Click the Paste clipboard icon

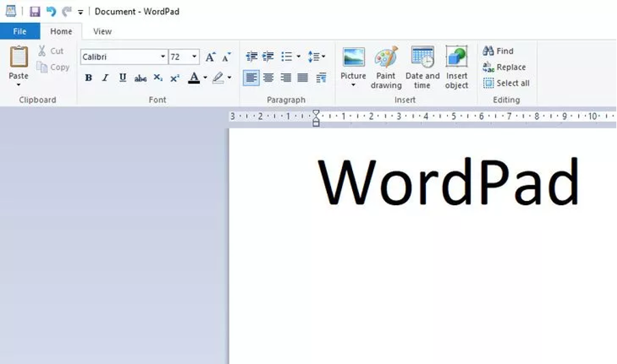pyautogui.click(x=18, y=57)
